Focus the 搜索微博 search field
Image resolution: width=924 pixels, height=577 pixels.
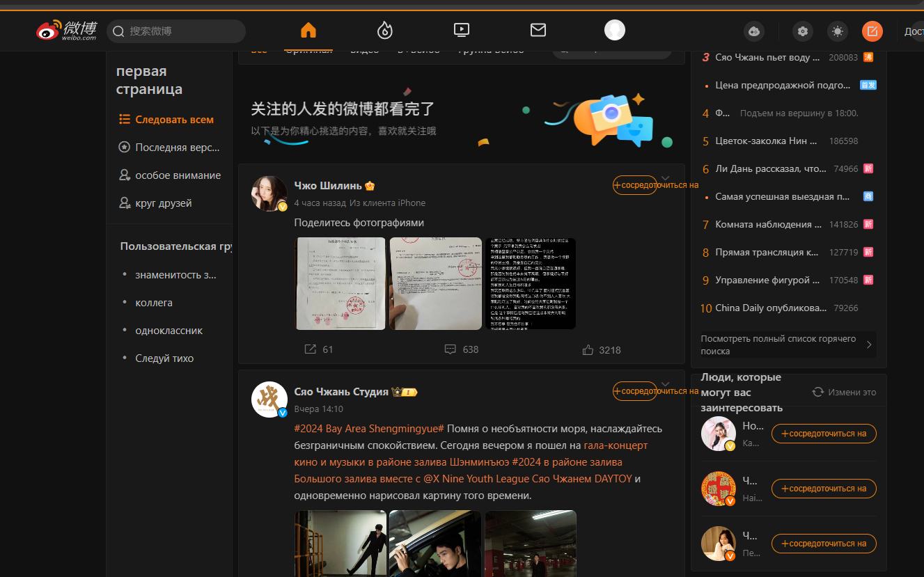pyautogui.click(x=176, y=31)
